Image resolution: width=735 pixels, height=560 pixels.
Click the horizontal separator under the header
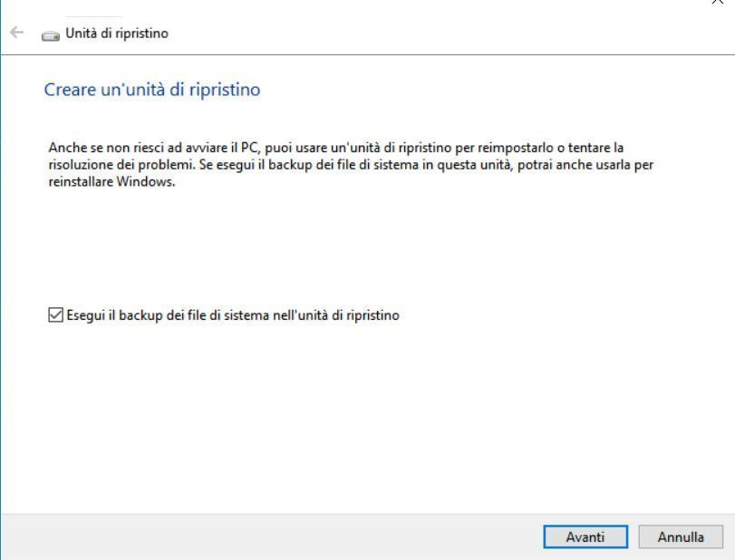pos(363,54)
